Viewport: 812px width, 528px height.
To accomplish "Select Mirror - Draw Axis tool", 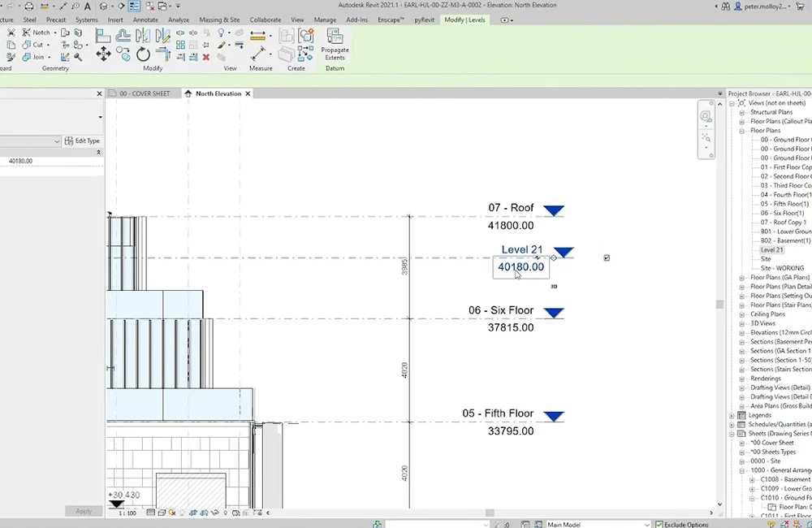I will [162, 35].
